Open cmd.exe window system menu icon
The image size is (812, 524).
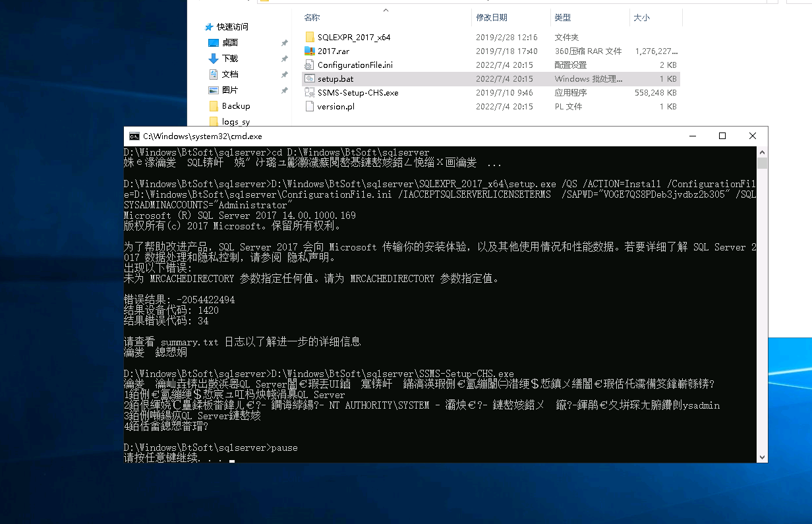(134, 136)
